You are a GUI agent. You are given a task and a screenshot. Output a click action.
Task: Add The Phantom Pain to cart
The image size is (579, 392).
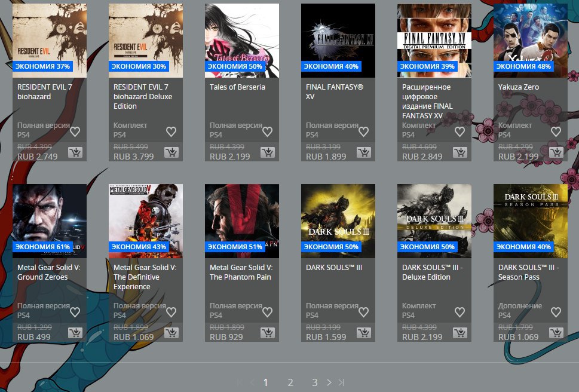[268, 333]
